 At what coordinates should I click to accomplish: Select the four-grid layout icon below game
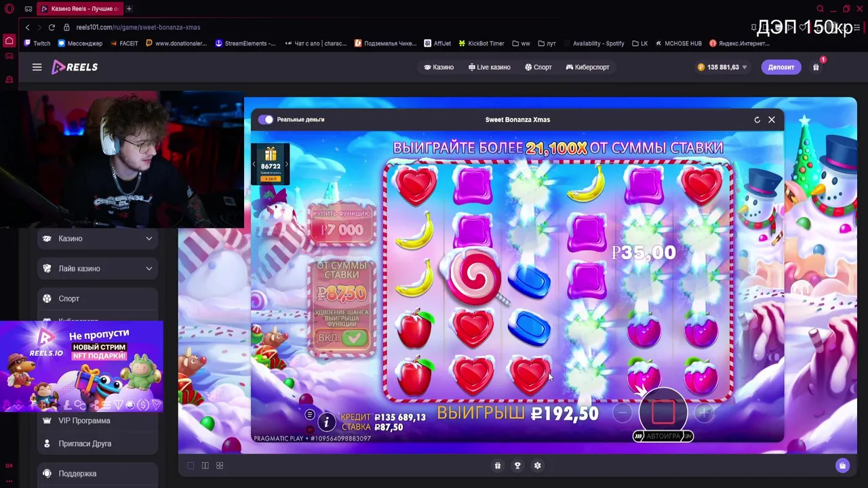(x=220, y=466)
